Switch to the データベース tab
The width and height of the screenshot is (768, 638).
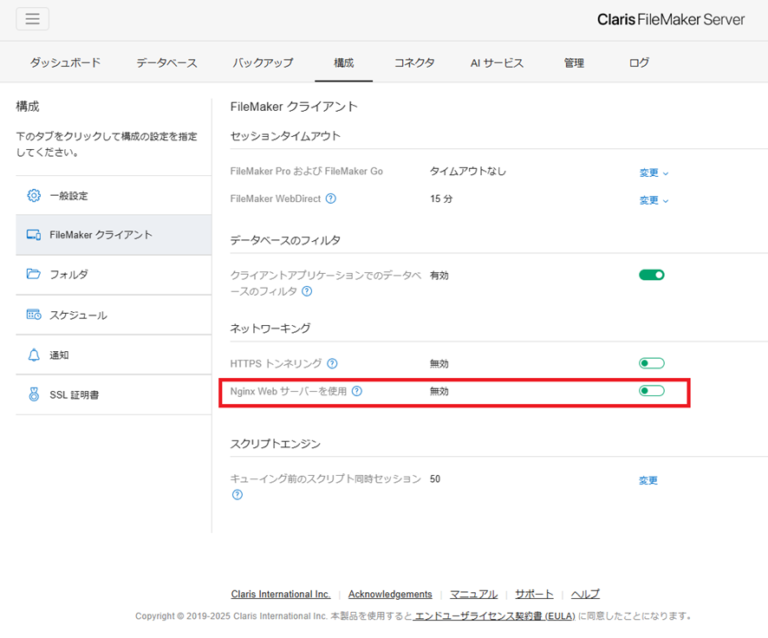(x=167, y=63)
